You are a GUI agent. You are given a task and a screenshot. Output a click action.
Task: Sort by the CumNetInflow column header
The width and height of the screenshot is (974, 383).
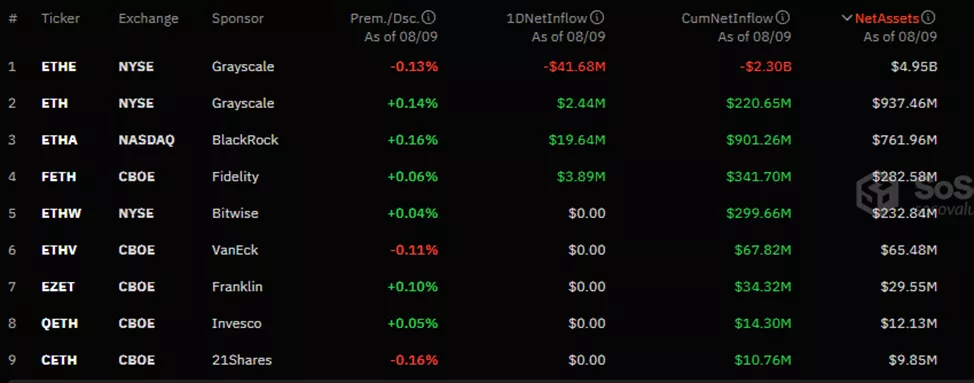coord(727,18)
